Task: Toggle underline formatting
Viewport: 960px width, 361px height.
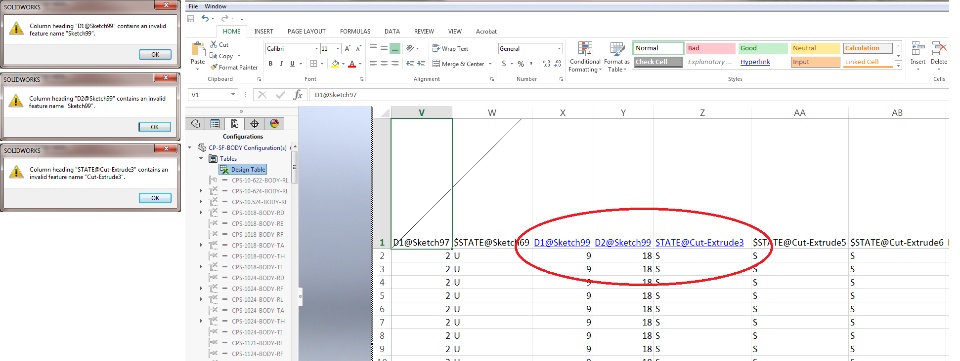Action: [292, 64]
